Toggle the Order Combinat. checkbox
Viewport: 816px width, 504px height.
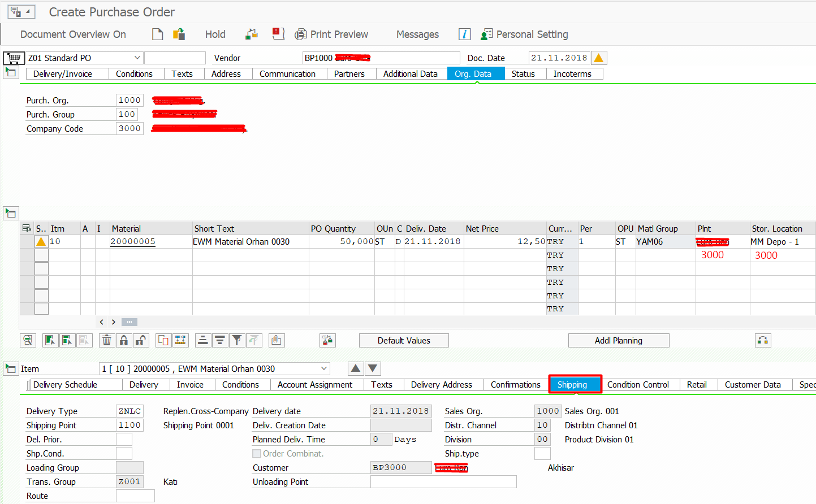click(x=257, y=454)
